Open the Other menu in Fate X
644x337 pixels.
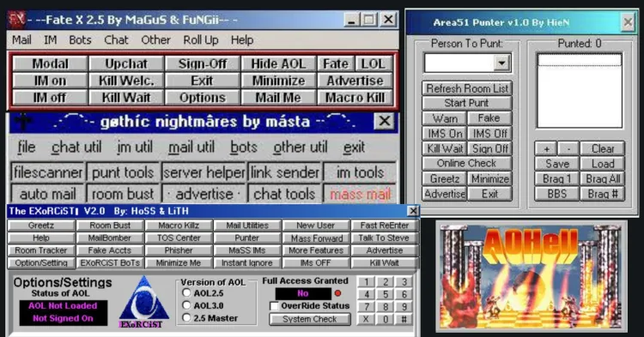pos(155,39)
